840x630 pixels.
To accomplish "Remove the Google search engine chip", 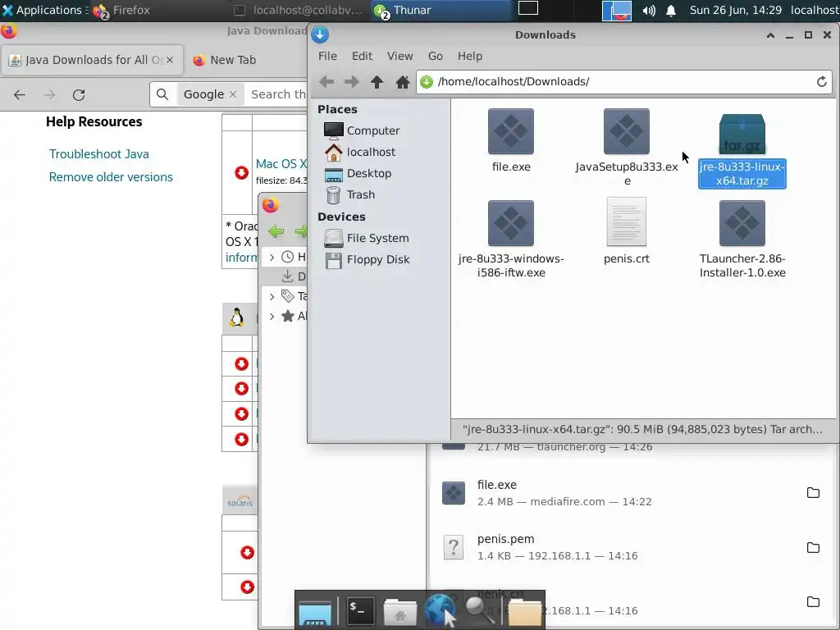I will (232, 94).
